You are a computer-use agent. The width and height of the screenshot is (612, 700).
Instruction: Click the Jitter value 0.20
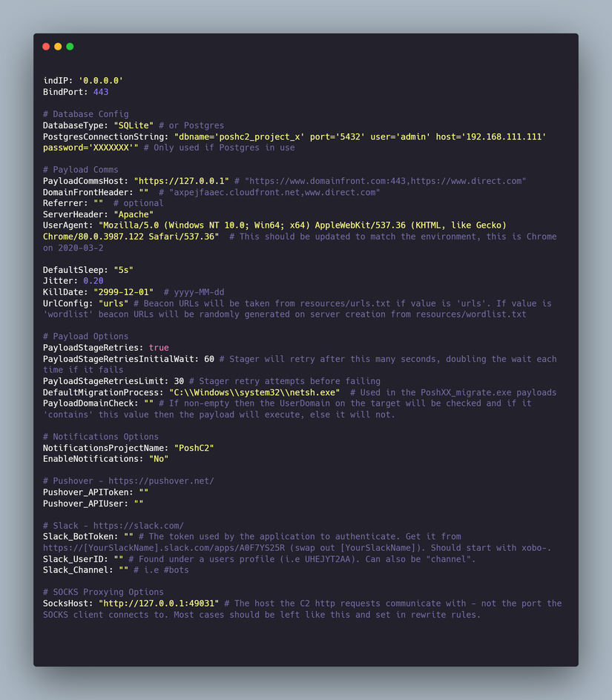pyautogui.click(x=93, y=281)
